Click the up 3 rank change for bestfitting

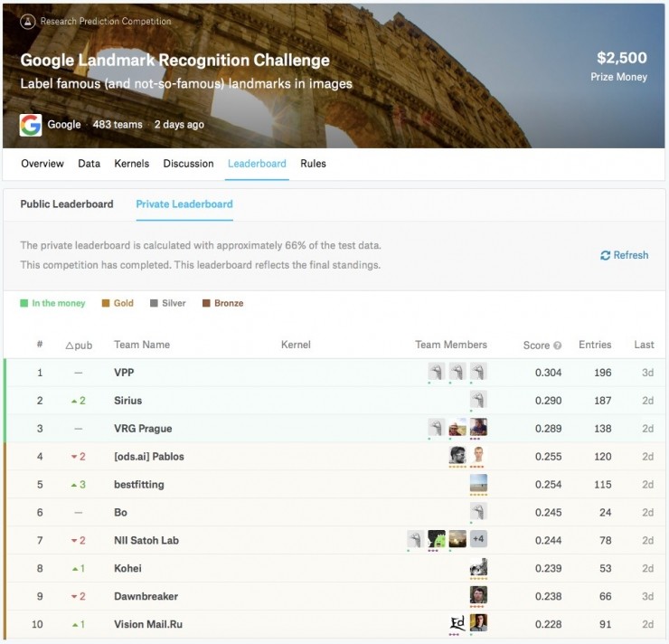79,485
